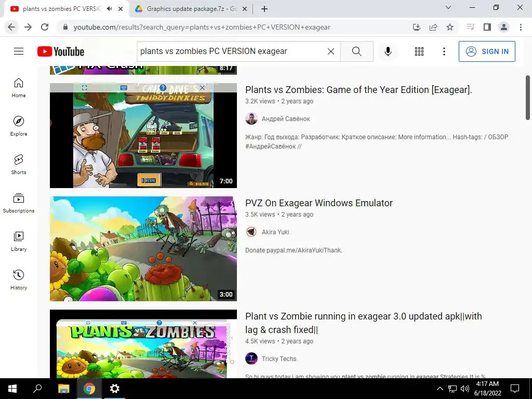Open Akira Yuki channel link
Screen dimensions: 532x399
(275, 232)
